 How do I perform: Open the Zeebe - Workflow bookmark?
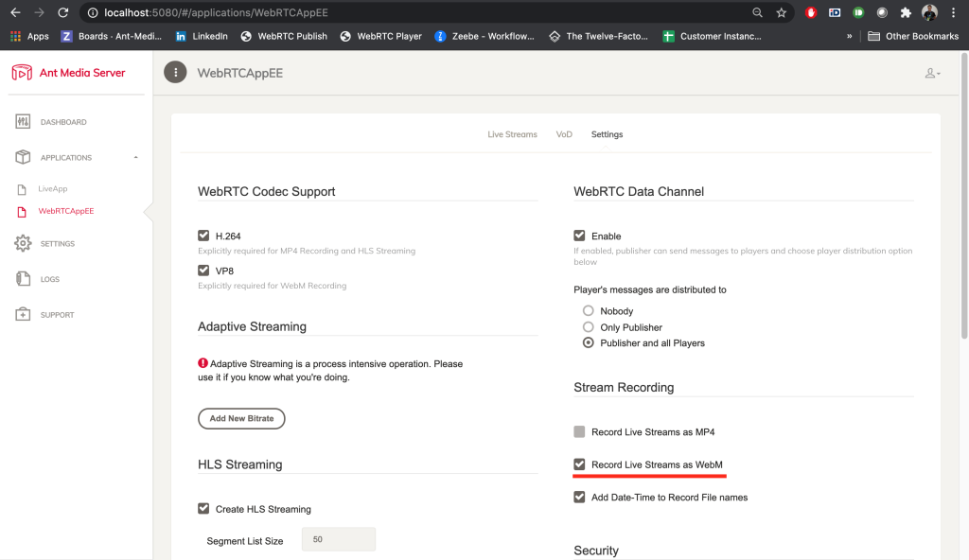coord(484,37)
